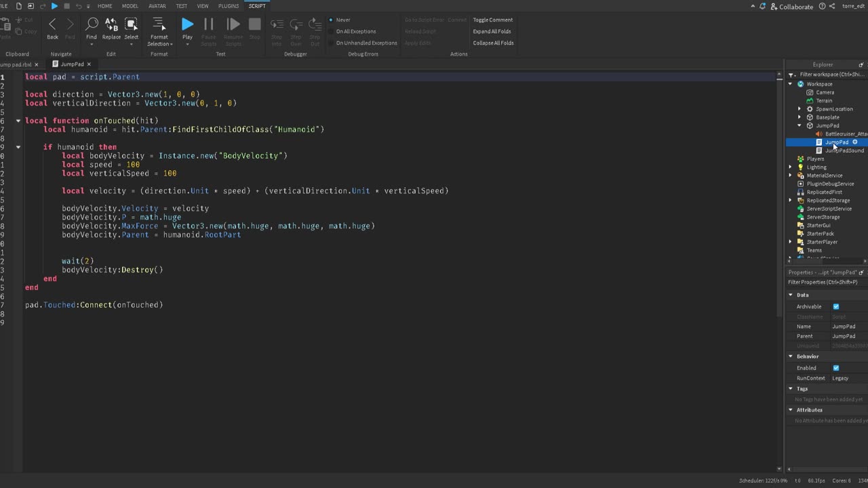
Task: Collapse the onTouched function fold in gutter
Action: (x=18, y=121)
